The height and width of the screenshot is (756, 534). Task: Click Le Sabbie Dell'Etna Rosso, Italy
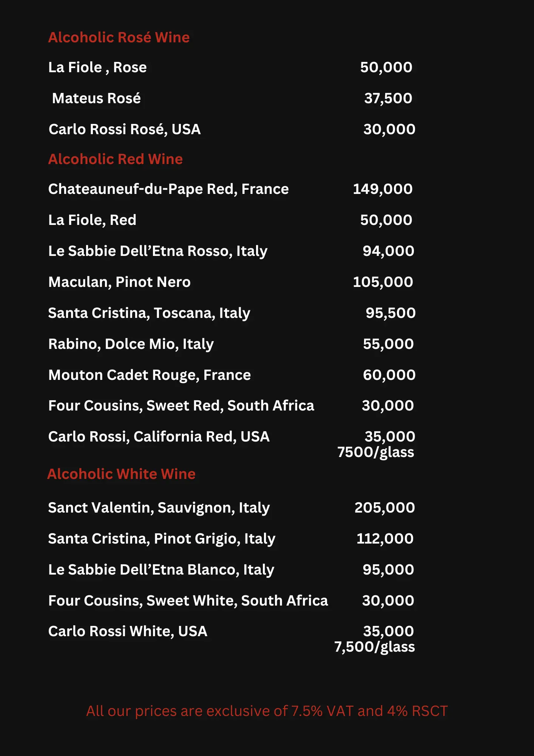pyautogui.click(x=158, y=251)
